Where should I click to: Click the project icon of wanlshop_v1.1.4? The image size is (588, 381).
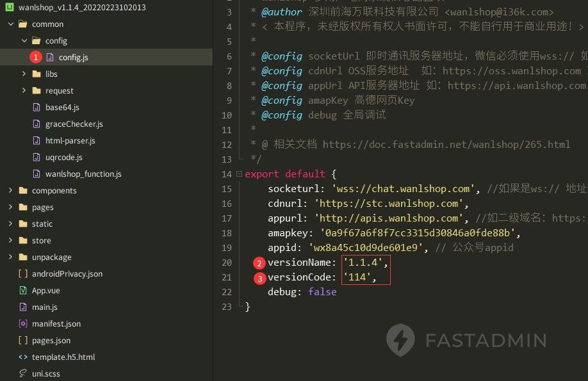click(10, 7)
